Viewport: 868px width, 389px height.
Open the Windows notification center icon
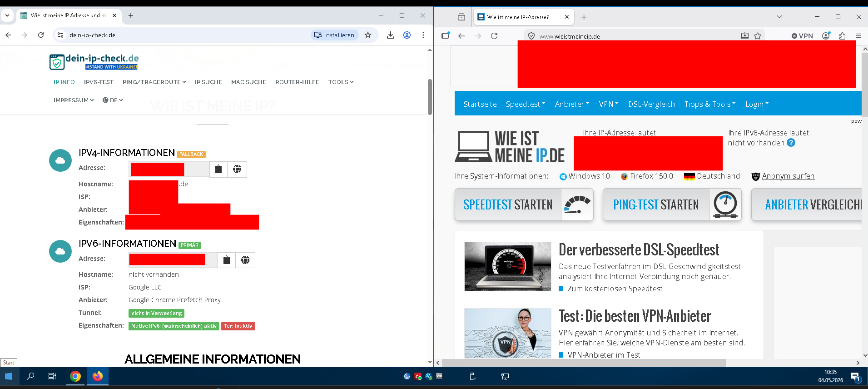coord(855,377)
